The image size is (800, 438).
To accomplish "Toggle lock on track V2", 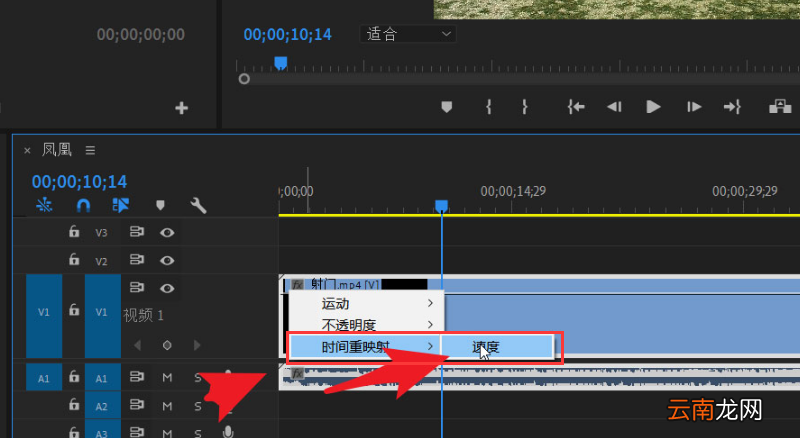I will click(x=74, y=260).
